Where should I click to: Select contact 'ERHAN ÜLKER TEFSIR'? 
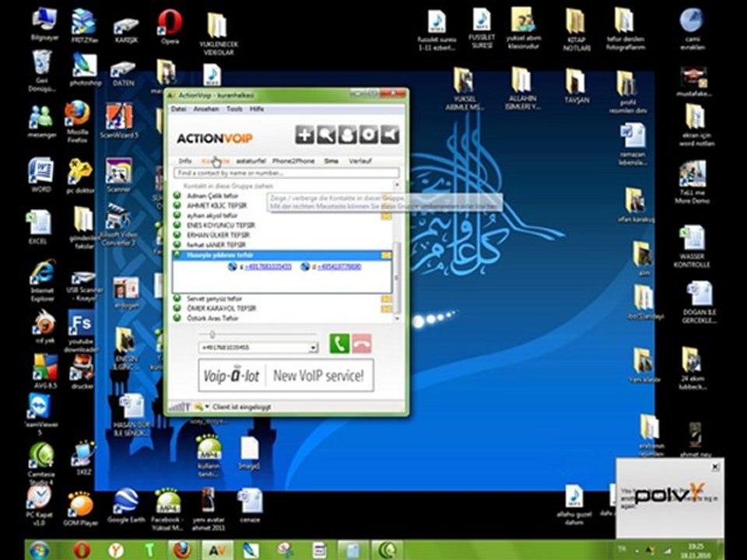[x=218, y=235]
